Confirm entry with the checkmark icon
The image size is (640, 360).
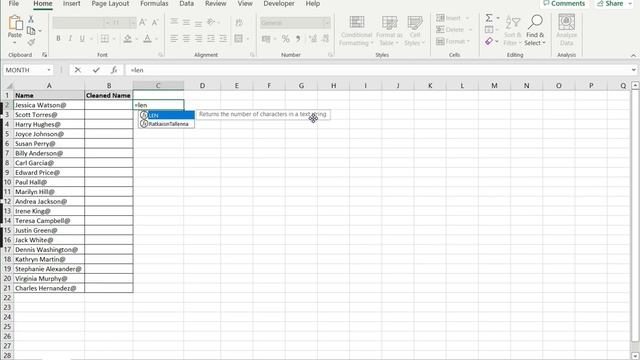tap(96, 70)
